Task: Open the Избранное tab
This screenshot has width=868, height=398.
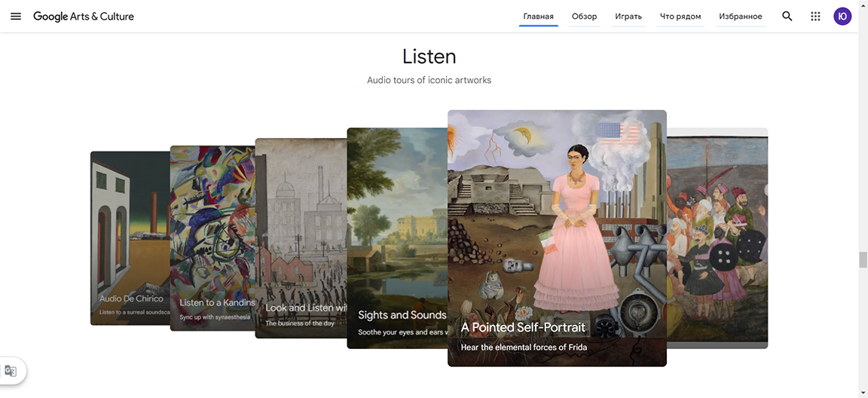Action: pos(741,17)
